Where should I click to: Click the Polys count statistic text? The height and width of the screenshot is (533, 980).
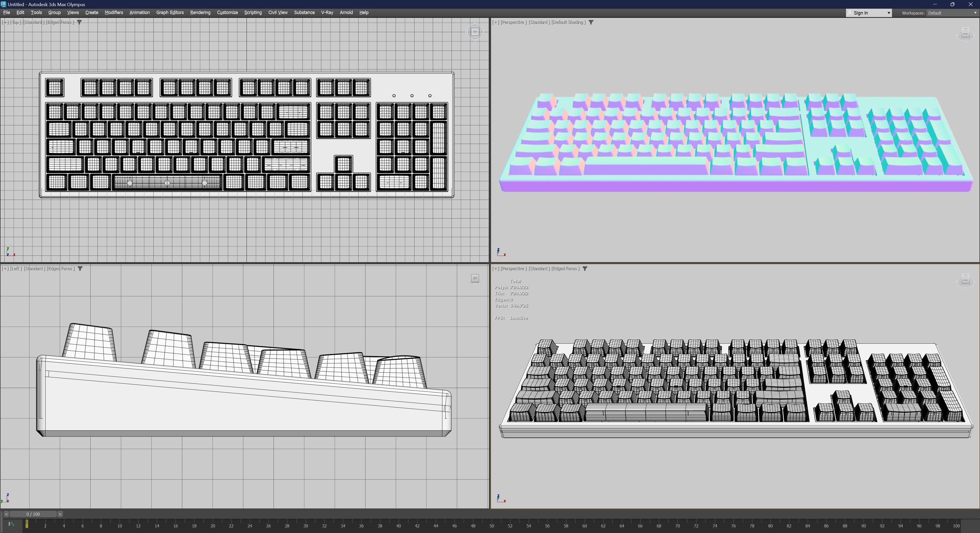pyautogui.click(x=511, y=287)
